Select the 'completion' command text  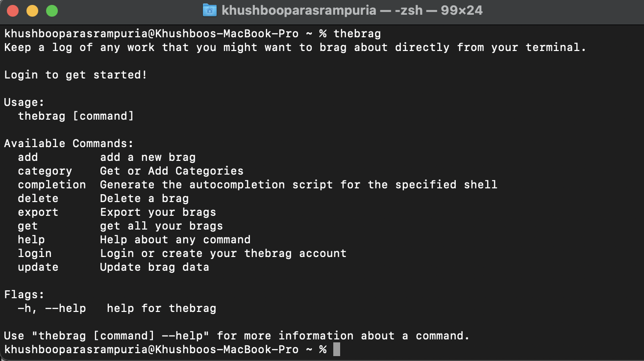coord(51,184)
